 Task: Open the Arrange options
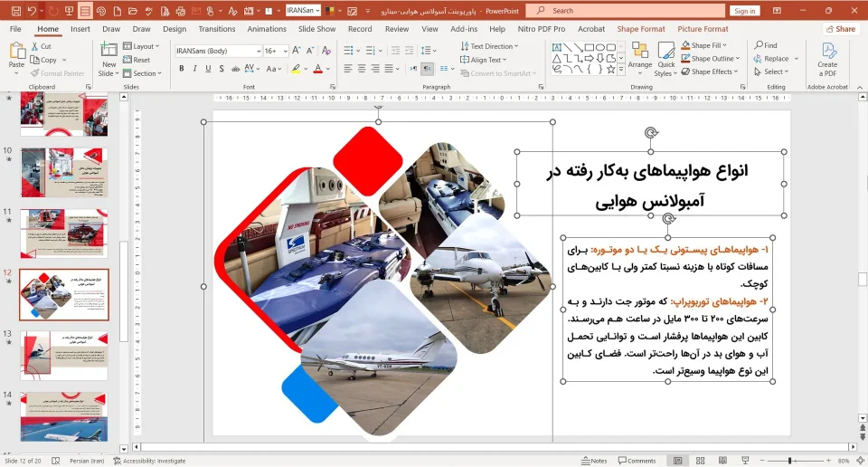pyautogui.click(x=640, y=60)
